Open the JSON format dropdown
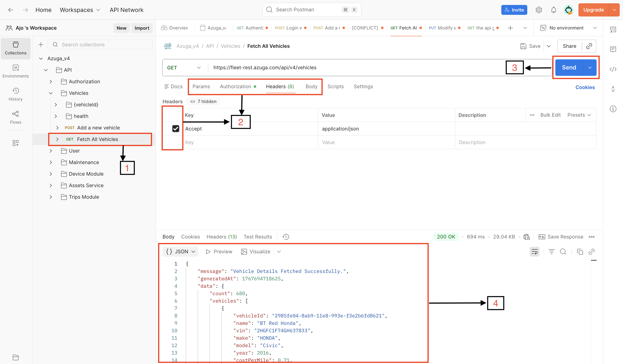Image resolution: width=623 pixels, height=364 pixels. [181, 252]
